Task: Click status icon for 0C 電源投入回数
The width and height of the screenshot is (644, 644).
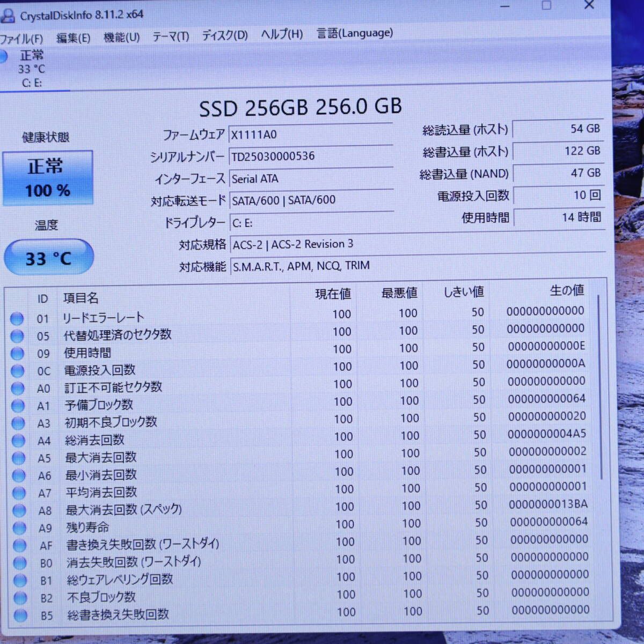Action: coord(18,371)
